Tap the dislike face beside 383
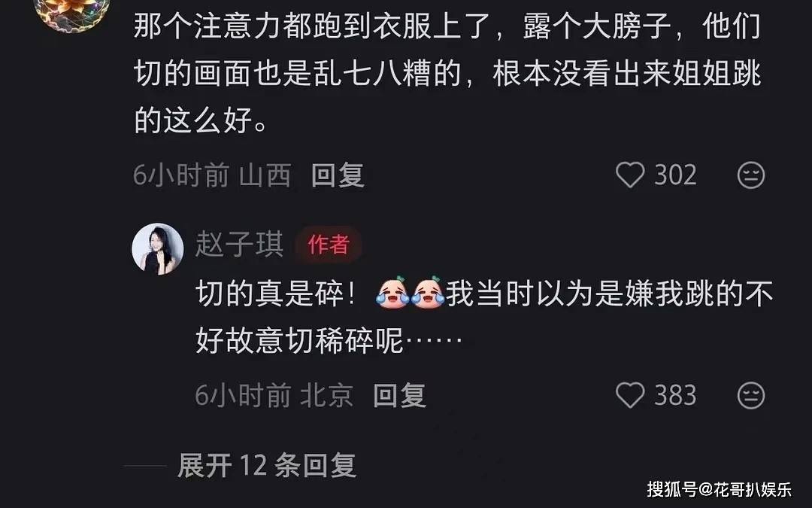The width and height of the screenshot is (812, 508). coord(751,396)
